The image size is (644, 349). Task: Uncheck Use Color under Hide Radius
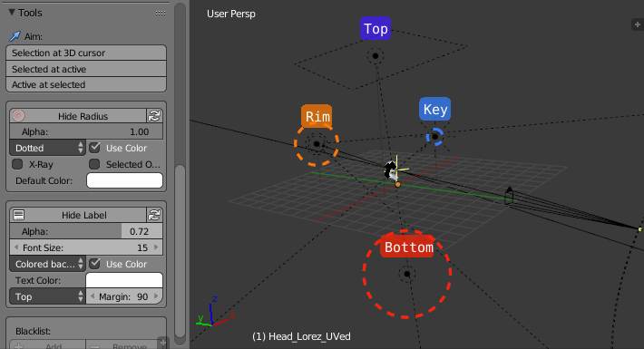(95, 148)
